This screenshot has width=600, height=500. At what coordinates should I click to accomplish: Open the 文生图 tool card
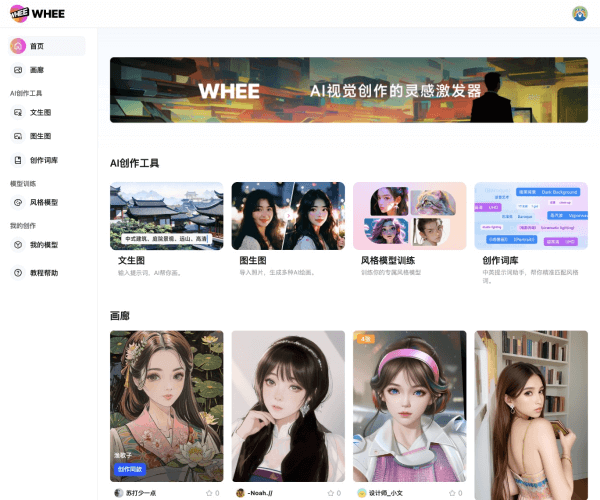tap(166, 230)
